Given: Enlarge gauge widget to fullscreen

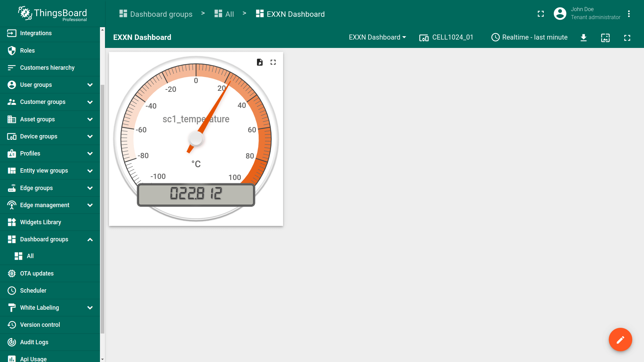Looking at the screenshot, I should click(x=273, y=62).
